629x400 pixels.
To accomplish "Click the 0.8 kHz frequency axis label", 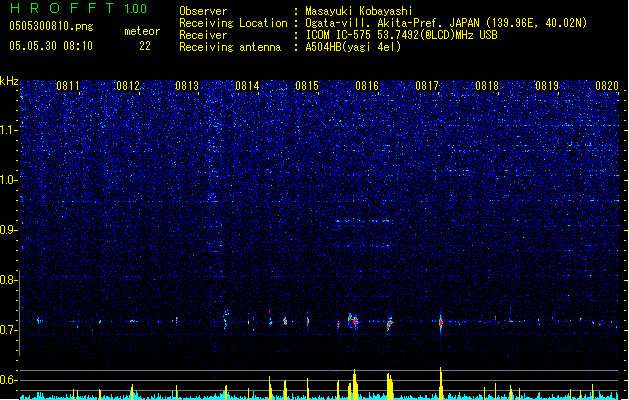I will (8, 280).
